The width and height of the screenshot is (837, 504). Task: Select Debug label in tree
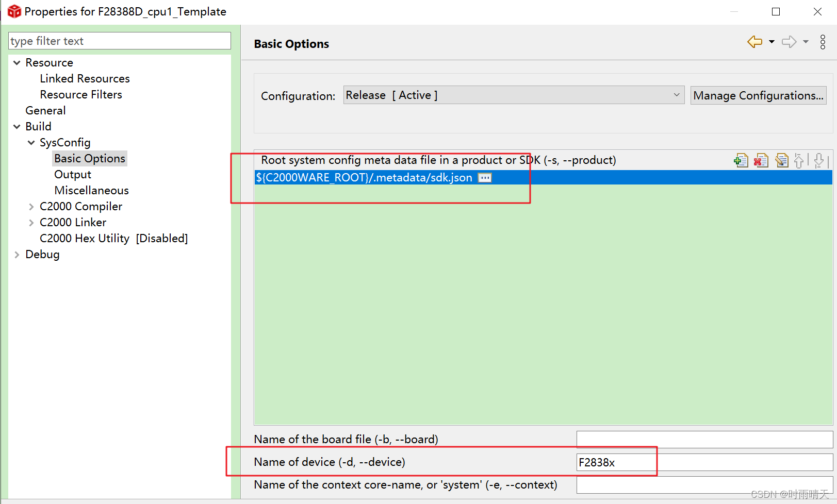point(42,254)
